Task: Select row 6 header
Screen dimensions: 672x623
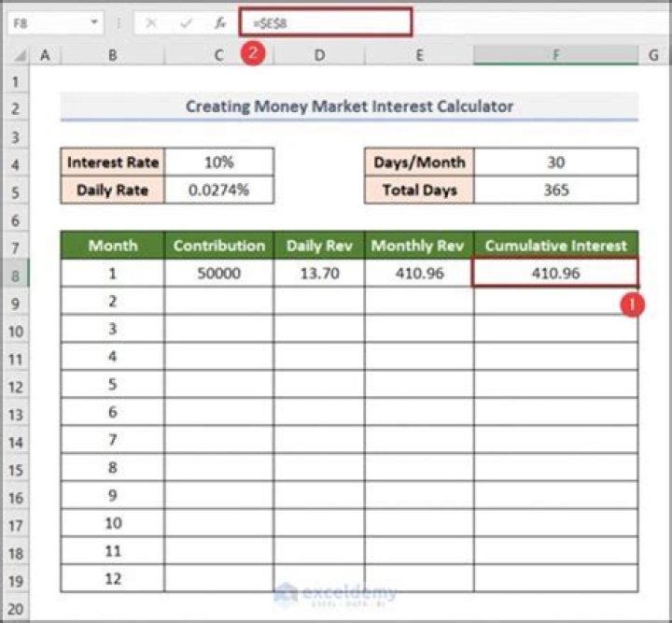Action: click(16, 219)
